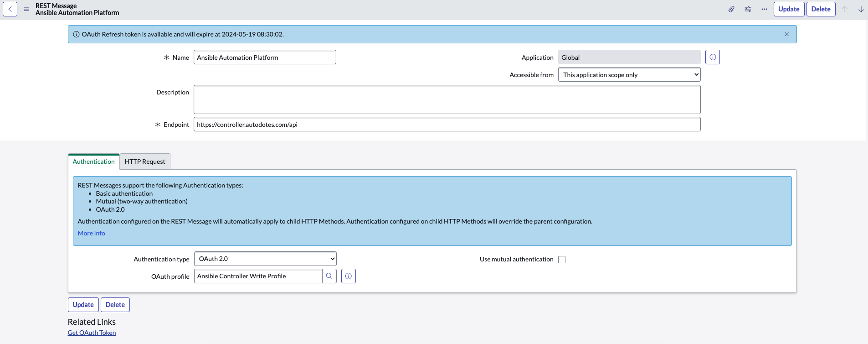Click the 'OAuth 2.0' bullet text

click(110, 209)
